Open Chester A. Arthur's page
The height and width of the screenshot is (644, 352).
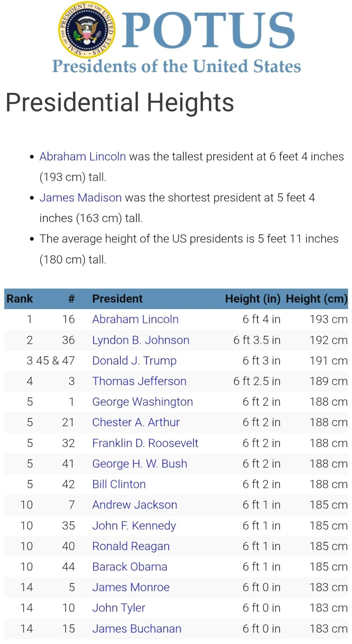point(136,422)
